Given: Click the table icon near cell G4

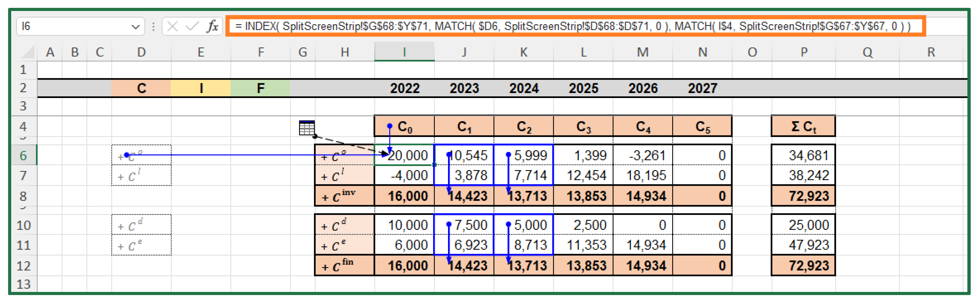Looking at the screenshot, I should click(x=307, y=128).
